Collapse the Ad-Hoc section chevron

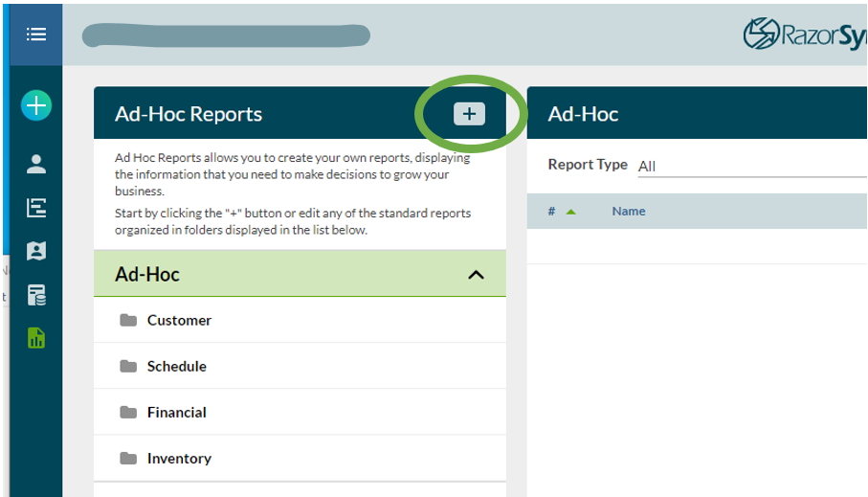[476, 275]
